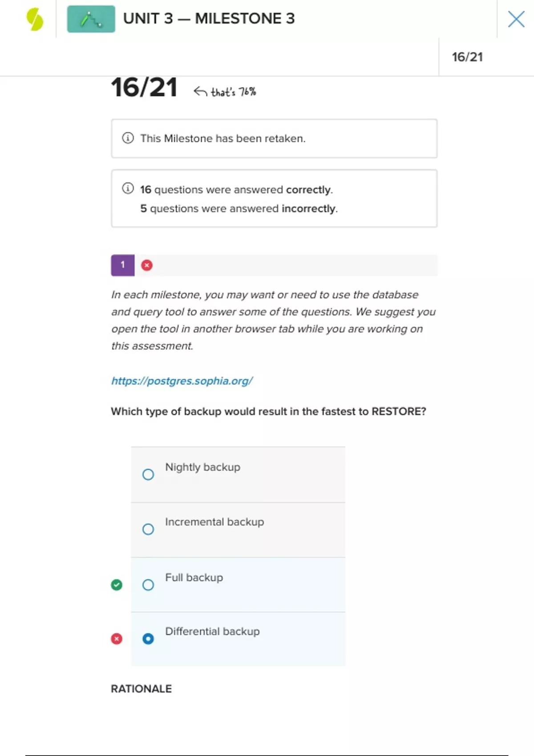This screenshot has width=534, height=756.
Task: Click the Unit 3 — Milestone 3 title
Action: tap(209, 19)
